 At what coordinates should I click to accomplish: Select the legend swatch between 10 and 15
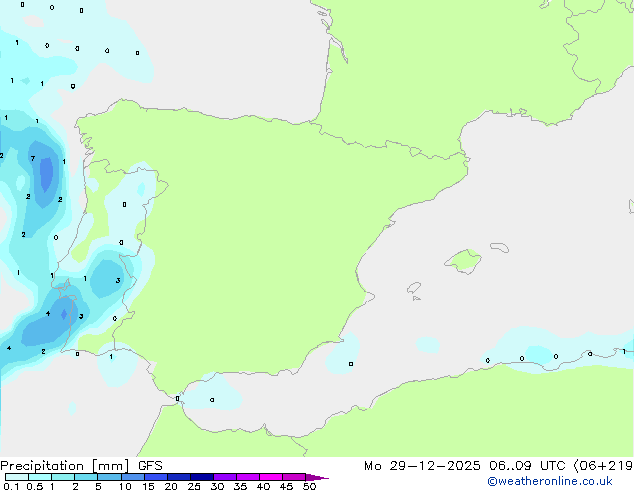pyautogui.click(x=132, y=477)
